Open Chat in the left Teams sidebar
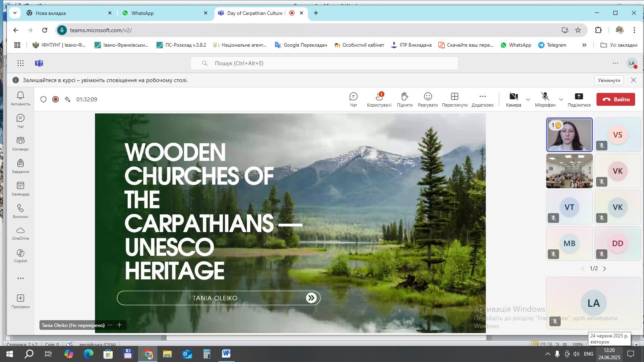The height and width of the screenshot is (362, 644). click(x=21, y=121)
